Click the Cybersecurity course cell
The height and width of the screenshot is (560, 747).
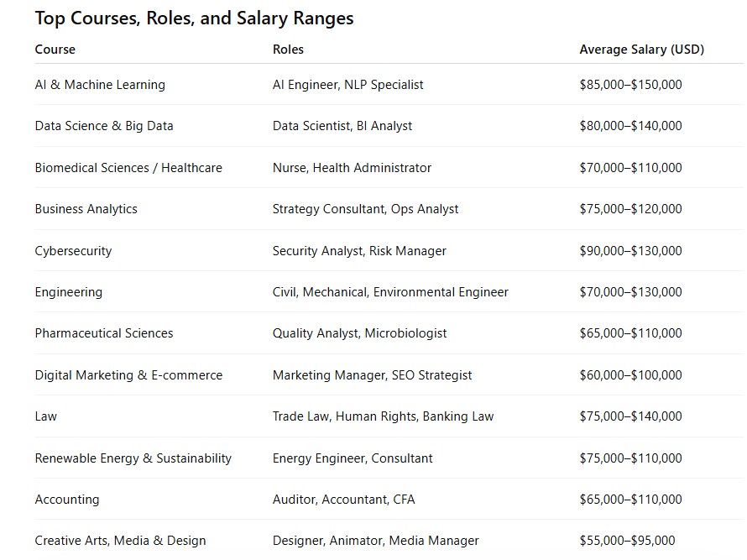[73, 251]
